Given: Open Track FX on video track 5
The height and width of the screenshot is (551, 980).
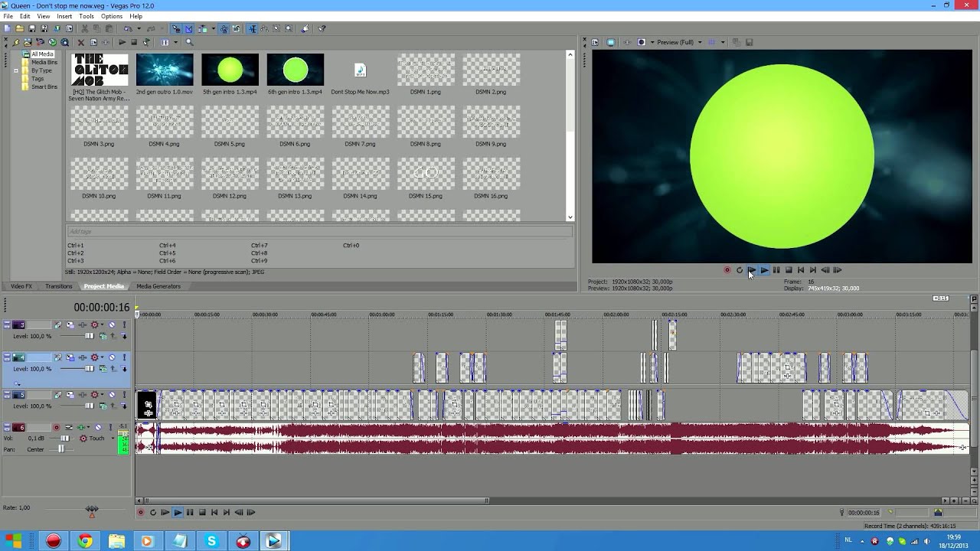Looking at the screenshot, I should click(x=83, y=395).
